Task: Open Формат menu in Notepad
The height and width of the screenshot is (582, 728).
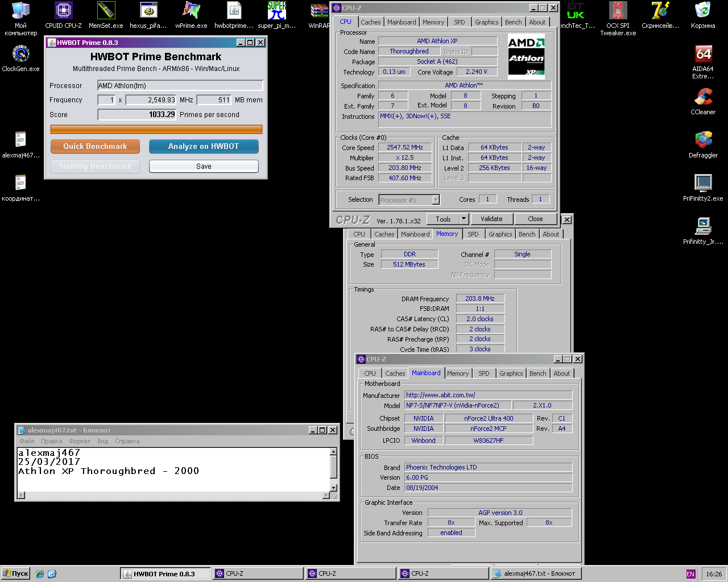Action: pyautogui.click(x=80, y=441)
